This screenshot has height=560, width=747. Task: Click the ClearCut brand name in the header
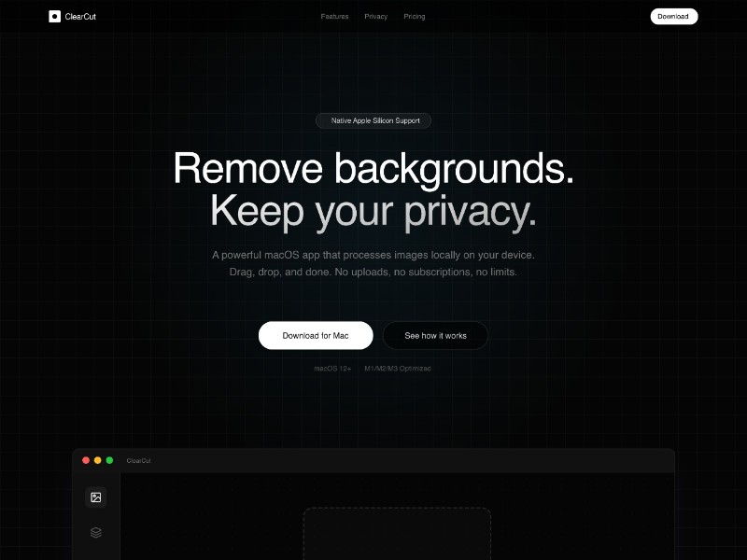[80, 16]
